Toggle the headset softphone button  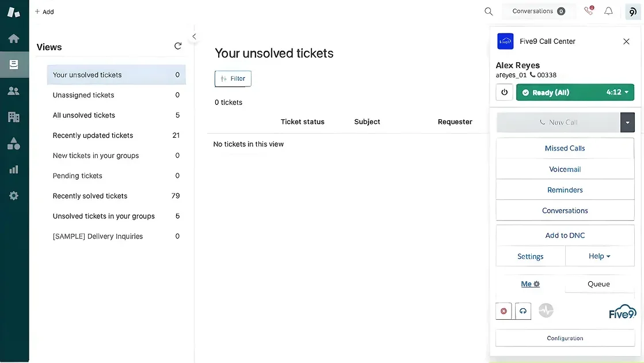523,311
